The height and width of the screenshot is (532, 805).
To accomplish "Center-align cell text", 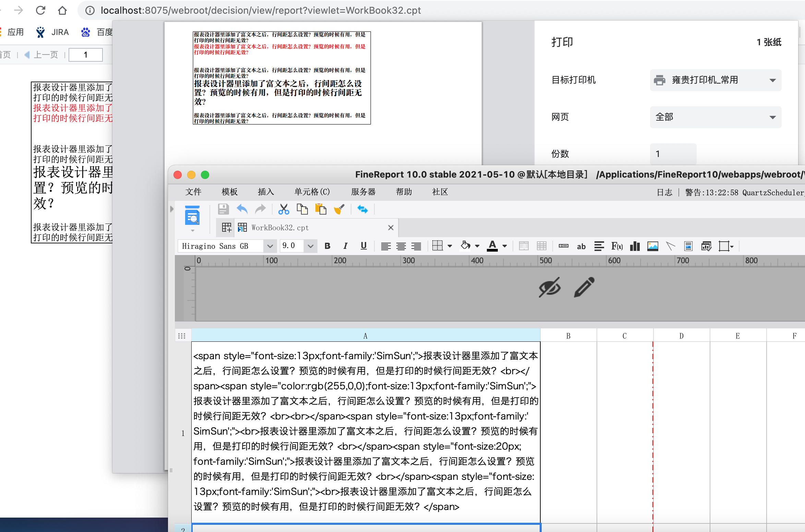I will coord(401,246).
